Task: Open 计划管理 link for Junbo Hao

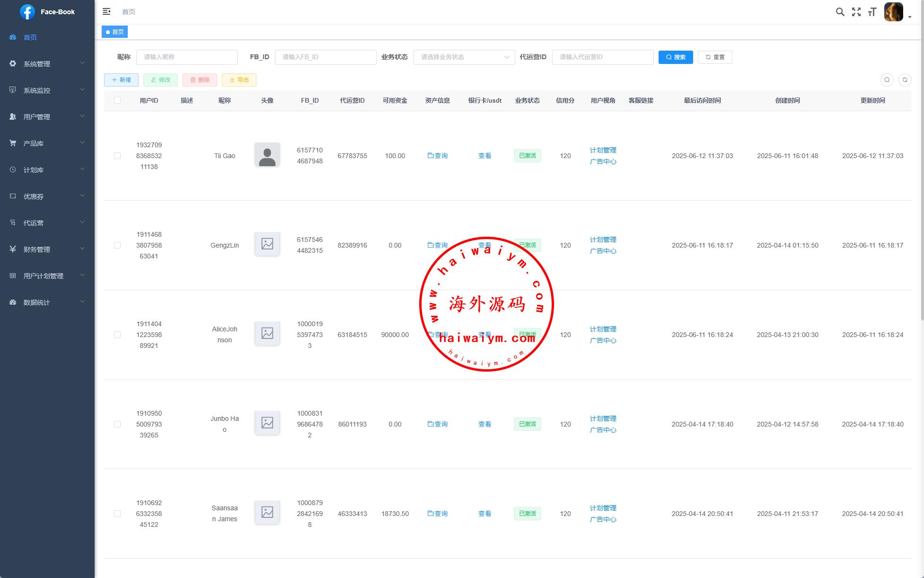Action: (603, 418)
